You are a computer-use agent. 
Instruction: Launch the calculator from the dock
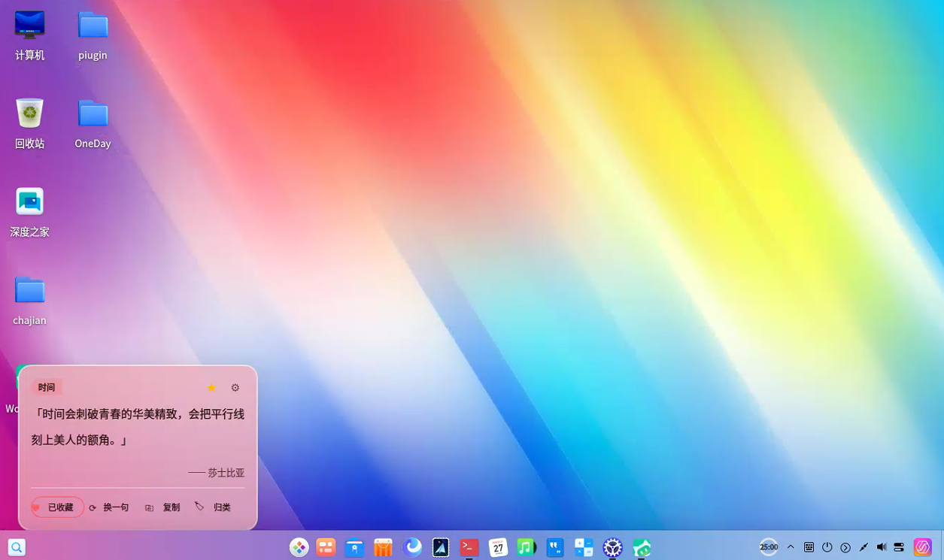(584, 547)
